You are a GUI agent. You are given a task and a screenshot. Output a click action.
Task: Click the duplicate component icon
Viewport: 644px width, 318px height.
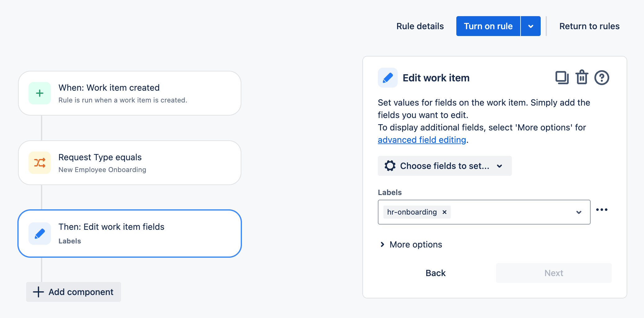(562, 78)
